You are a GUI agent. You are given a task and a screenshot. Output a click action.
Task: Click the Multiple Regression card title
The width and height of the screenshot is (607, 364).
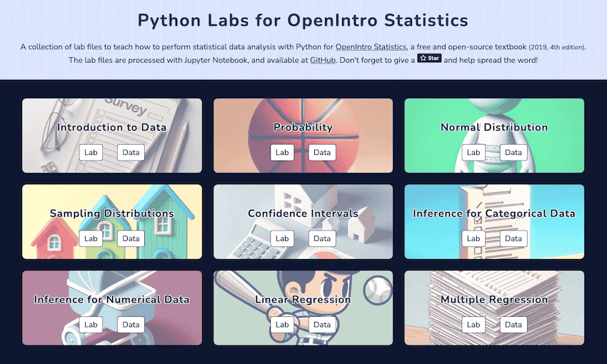[x=494, y=300]
